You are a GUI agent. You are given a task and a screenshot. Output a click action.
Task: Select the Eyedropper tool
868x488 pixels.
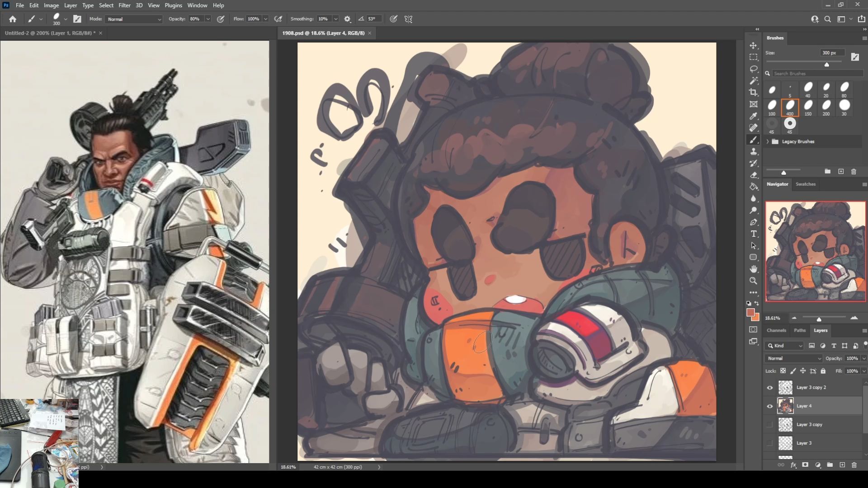pyautogui.click(x=753, y=116)
